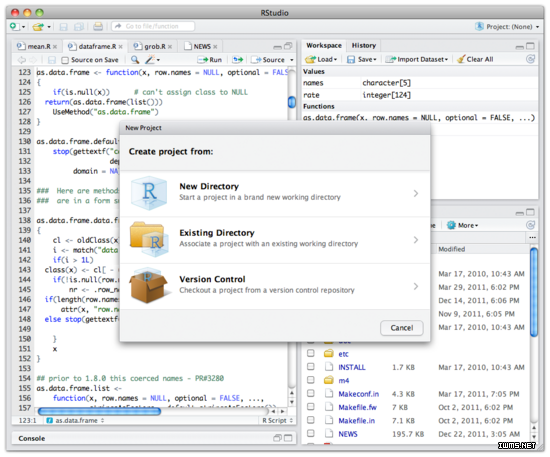This screenshot has height=457, width=550.
Task: Click the Source button in editor
Action: (x=269, y=60)
